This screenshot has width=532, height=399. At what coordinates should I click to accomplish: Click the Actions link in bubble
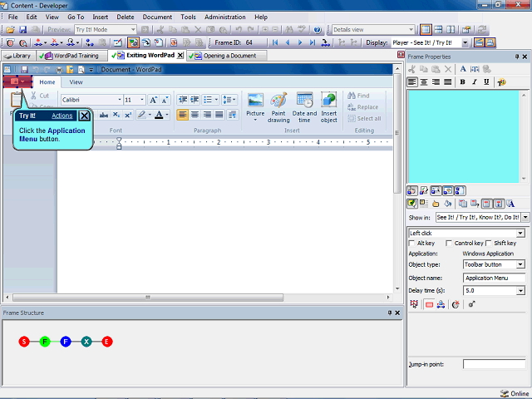click(x=62, y=116)
